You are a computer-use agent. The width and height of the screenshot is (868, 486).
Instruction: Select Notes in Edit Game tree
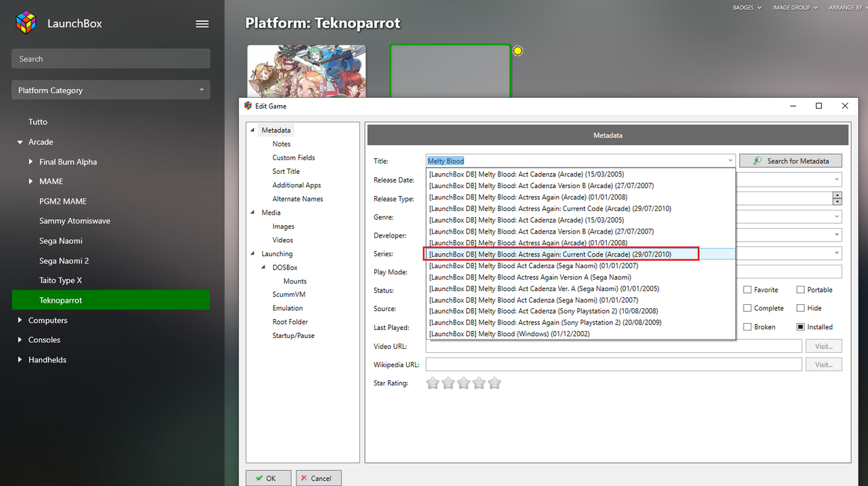[281, 144]
